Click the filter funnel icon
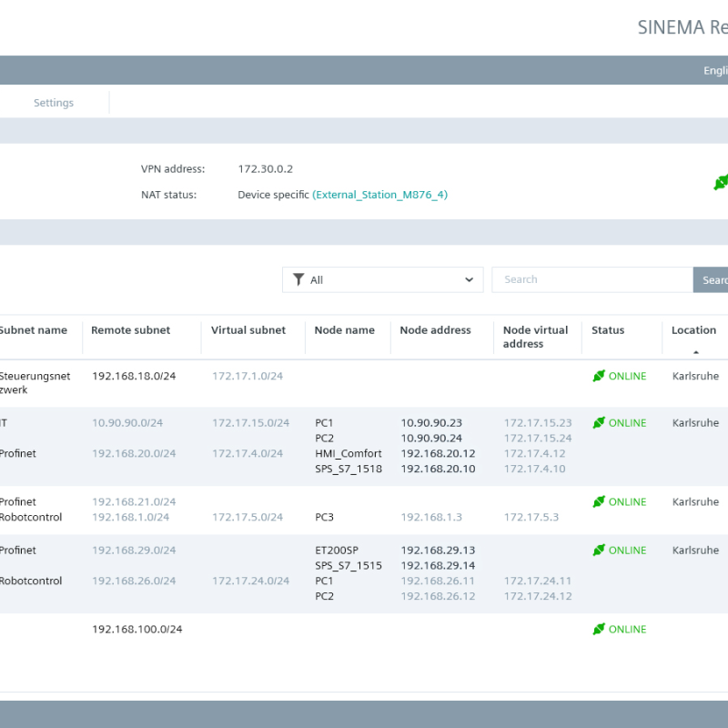This screenshot has height=728, width=728. (298, 279)
